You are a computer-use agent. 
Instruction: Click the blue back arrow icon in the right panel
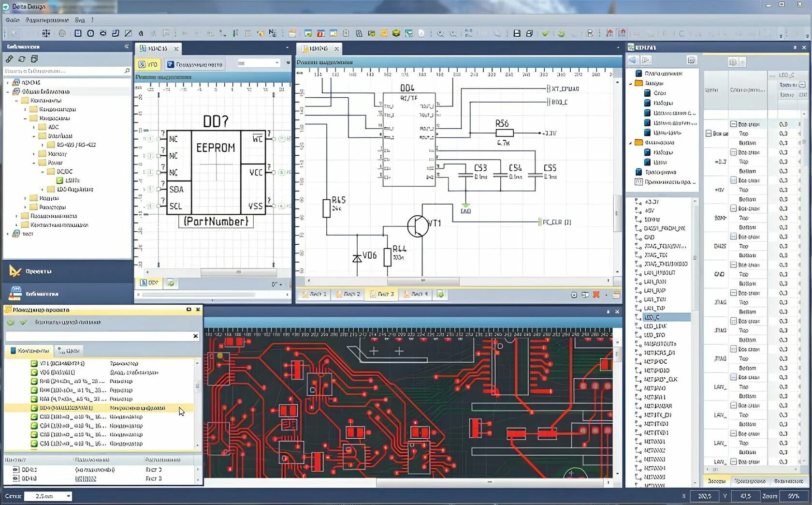pos(633,60)
